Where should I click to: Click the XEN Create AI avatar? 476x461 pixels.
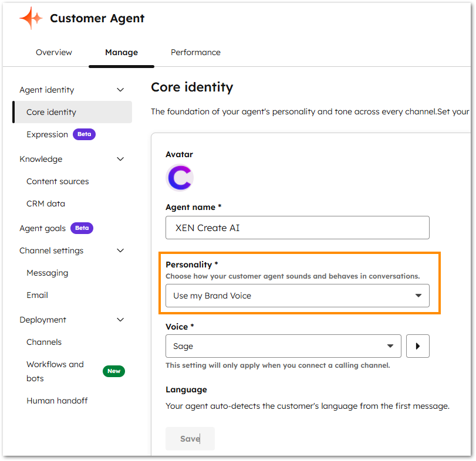coord(180,177)
